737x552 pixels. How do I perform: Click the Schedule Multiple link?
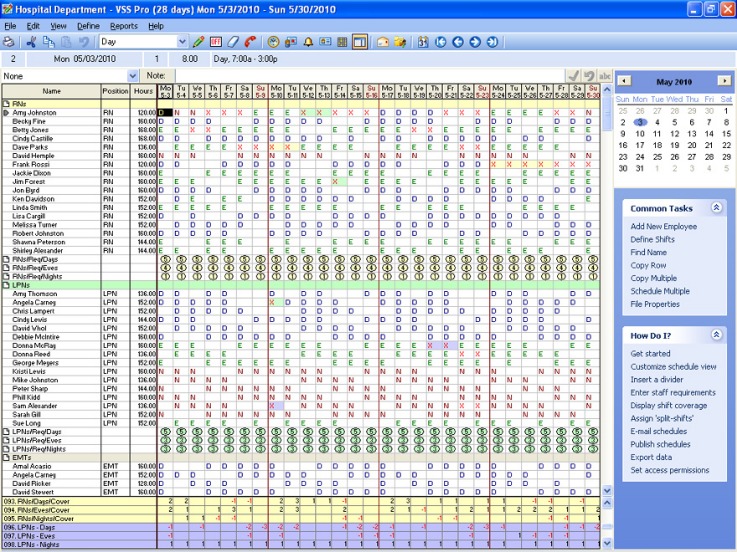click(660, 291)
